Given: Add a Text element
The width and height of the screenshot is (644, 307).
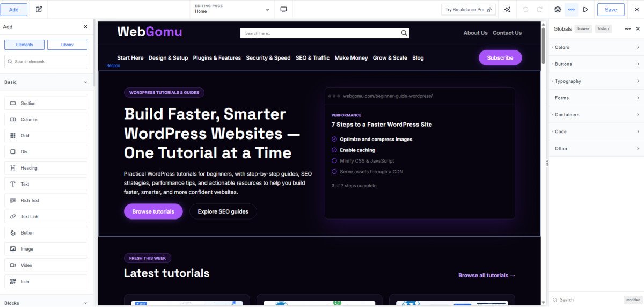Looking at the screenshot, I should click(x=46, y=184).
